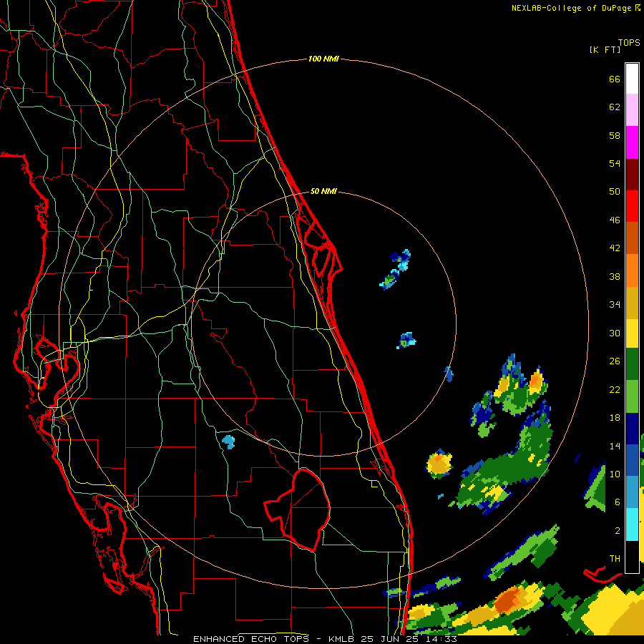Select the 100 NMI range ring label
Screen dimensions: 644x644
point(323,59)
